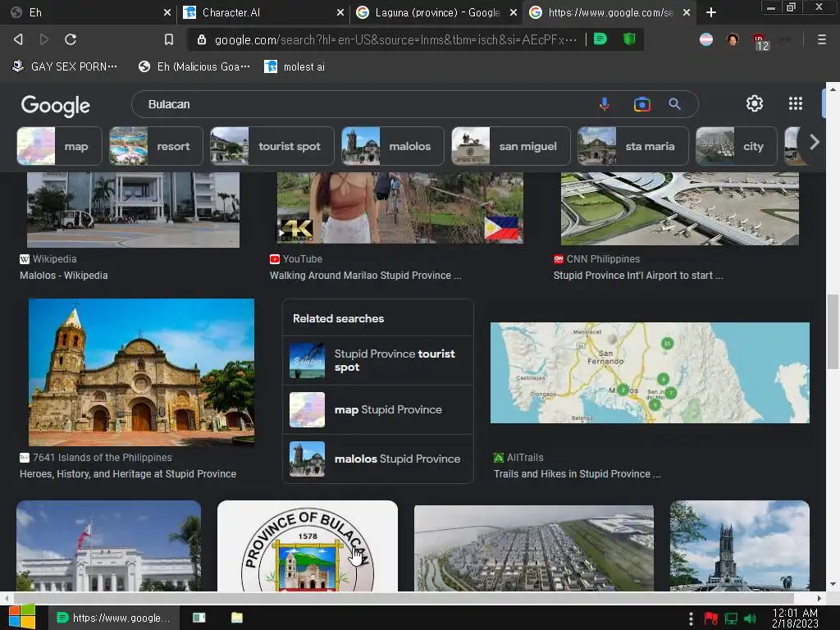Image resolution: width=840 pixels, height=630 pixels.
Task: Select related search tourist spot
Action: (x=377, y=361)
